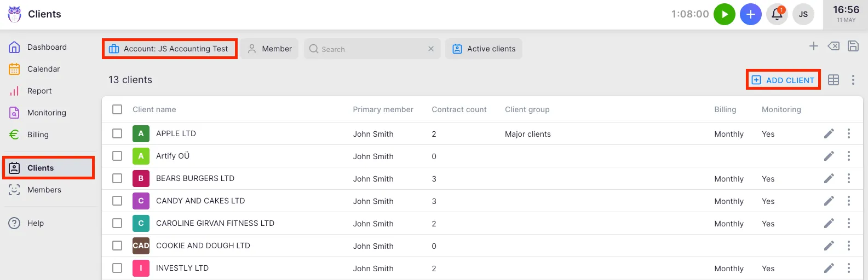Image resolution: width=868 pixels, height=280 pixels.
Task: Tick the checkbox for Artify OÜ
Action: (117, 156)
